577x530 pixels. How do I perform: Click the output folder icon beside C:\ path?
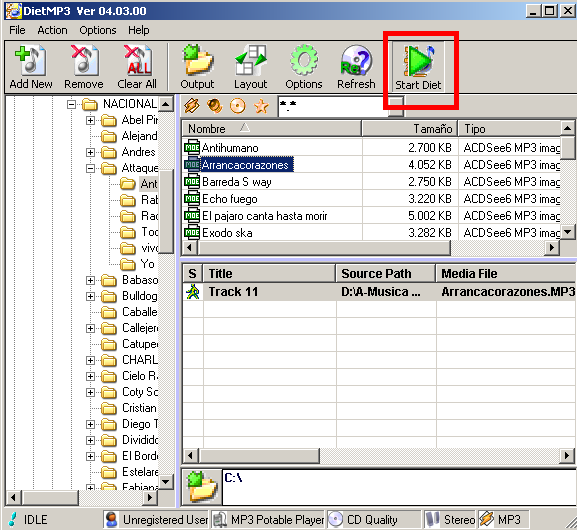(x=202, y=487)
